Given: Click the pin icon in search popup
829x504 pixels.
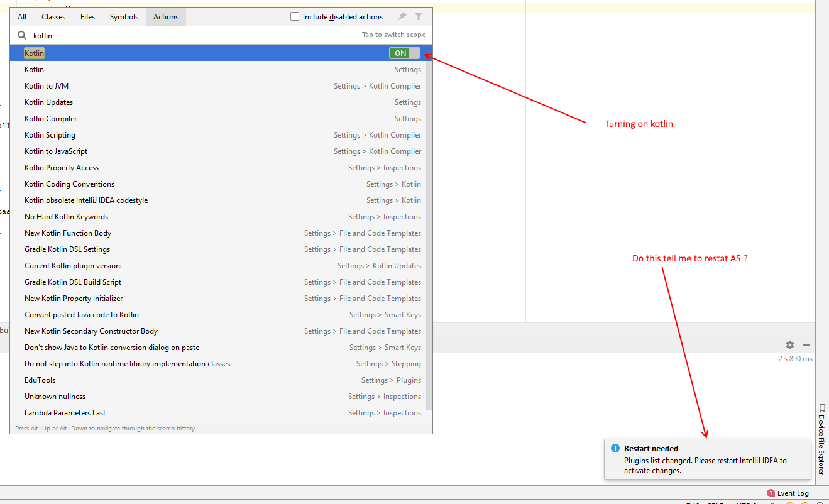Looking at the screenshot, I should pyautogui.click(x=402, y=17).
